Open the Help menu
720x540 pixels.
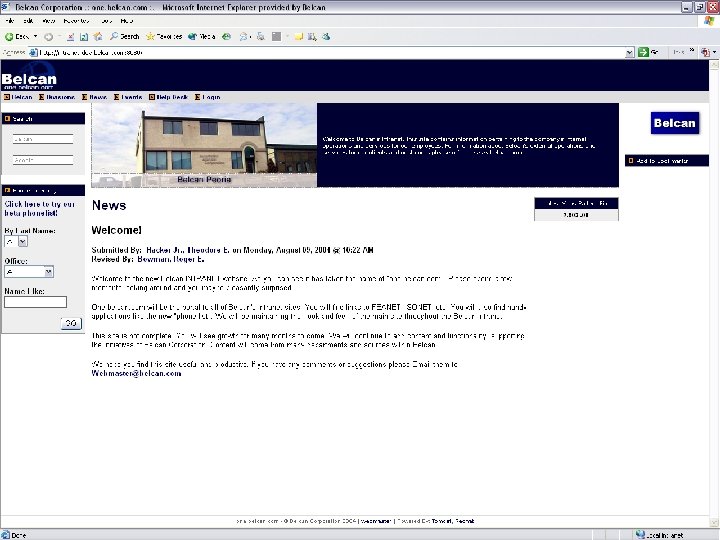(x=127, y=21)
